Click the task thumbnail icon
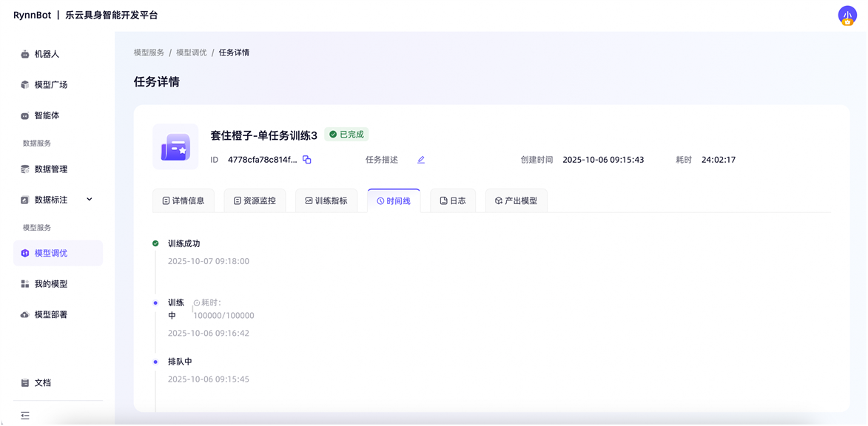Viewport: 868px width, 426px height. tap(175, 146)
